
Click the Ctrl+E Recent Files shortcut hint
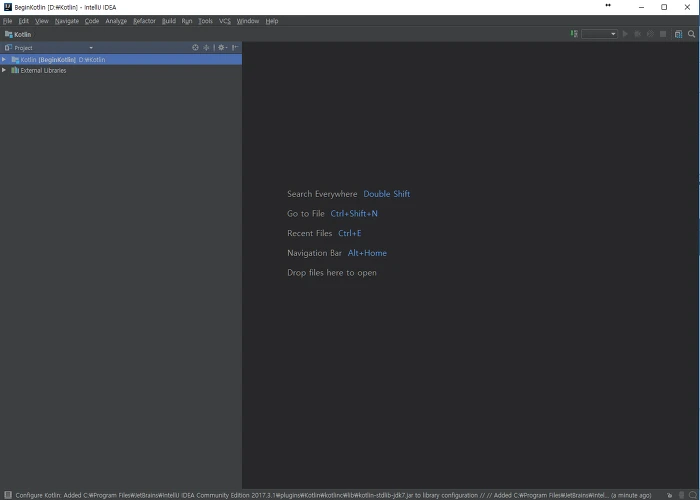point(350,233)
